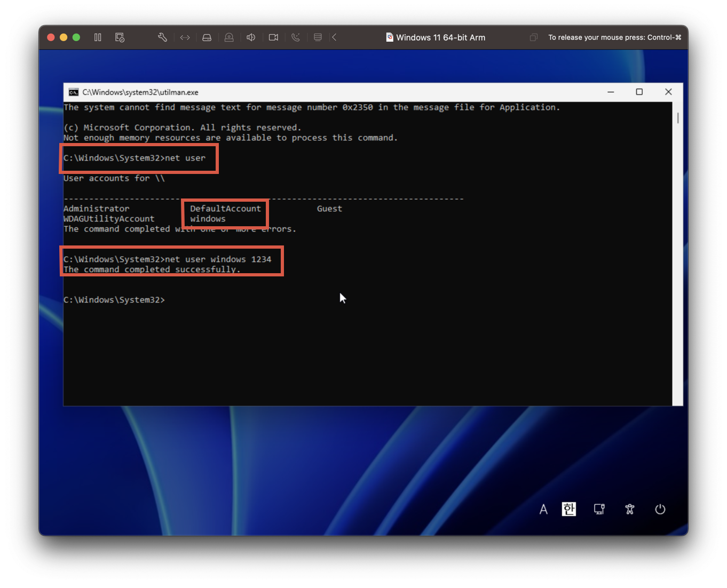Click the first 'net user' command line

pos(135,158)
